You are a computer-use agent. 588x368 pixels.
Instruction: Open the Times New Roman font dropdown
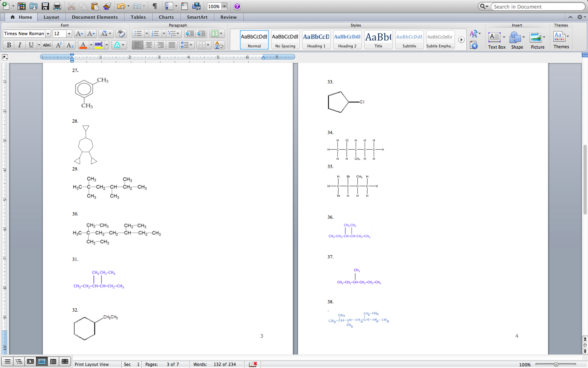click(48, 34)
